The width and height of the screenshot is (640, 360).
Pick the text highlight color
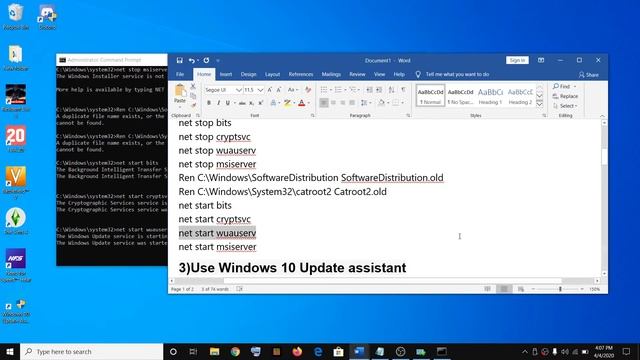[287, 103]
